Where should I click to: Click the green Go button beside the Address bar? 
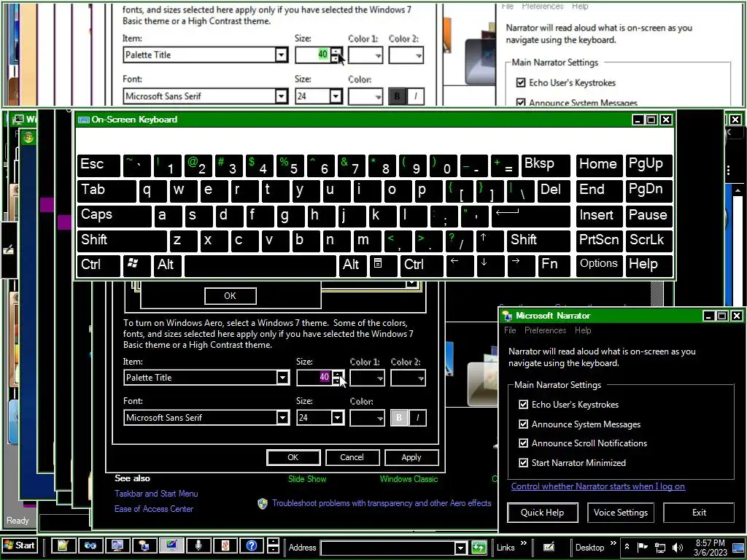point(479,548)
